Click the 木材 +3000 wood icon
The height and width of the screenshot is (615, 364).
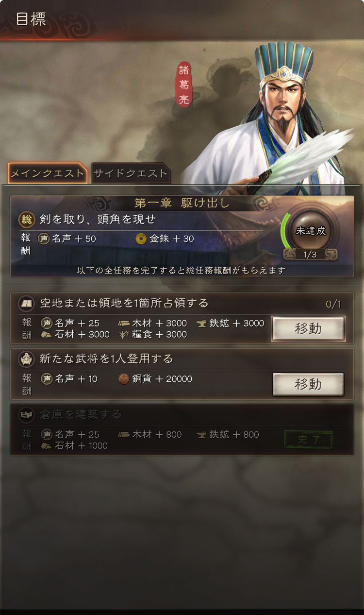tap(124, 324)
